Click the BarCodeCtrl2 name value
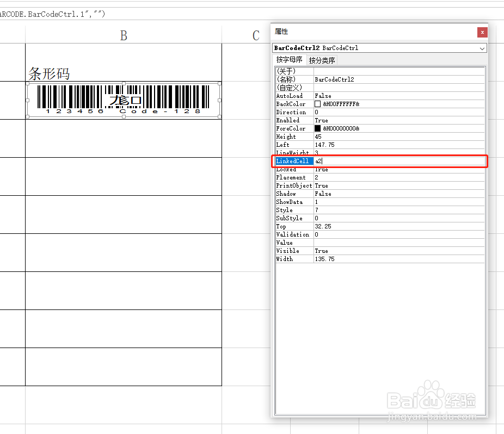This screenshot has width=504, height=434. (x=334, y=79)
